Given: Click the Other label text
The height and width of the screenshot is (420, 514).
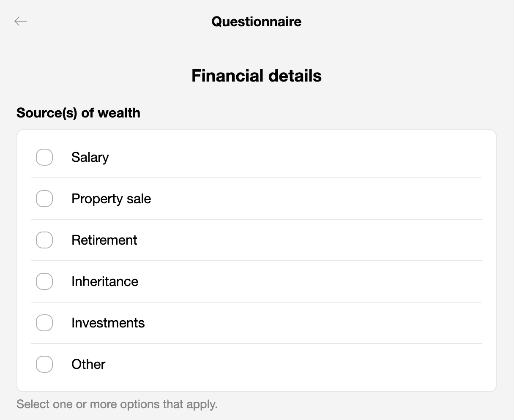Looking at the screenshot, I should tap(88, 364).
